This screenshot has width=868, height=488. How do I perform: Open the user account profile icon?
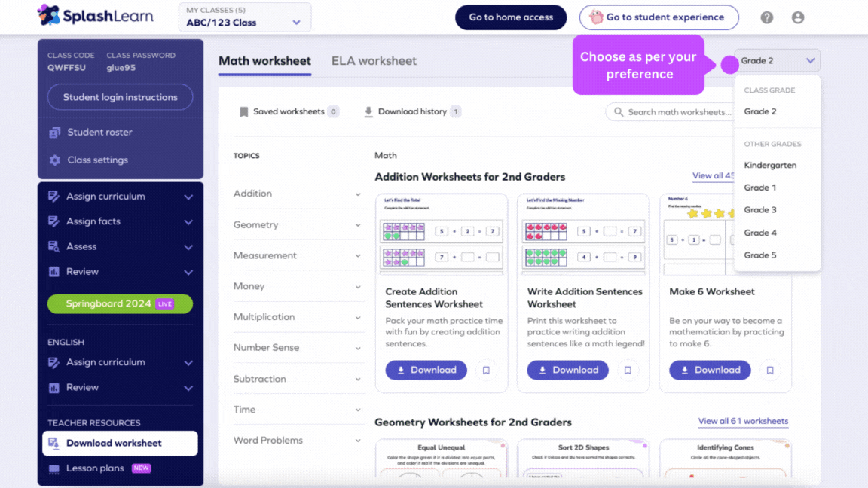[x=798, y=17]
